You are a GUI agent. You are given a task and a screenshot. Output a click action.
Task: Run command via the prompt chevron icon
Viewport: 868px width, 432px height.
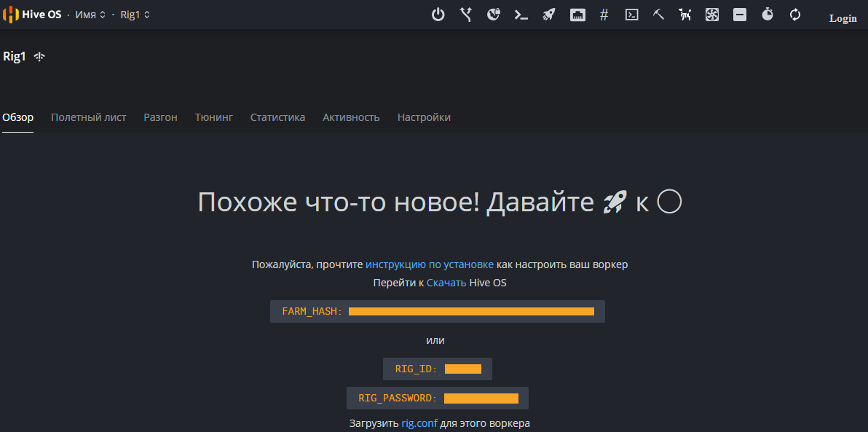pos(521,15)
